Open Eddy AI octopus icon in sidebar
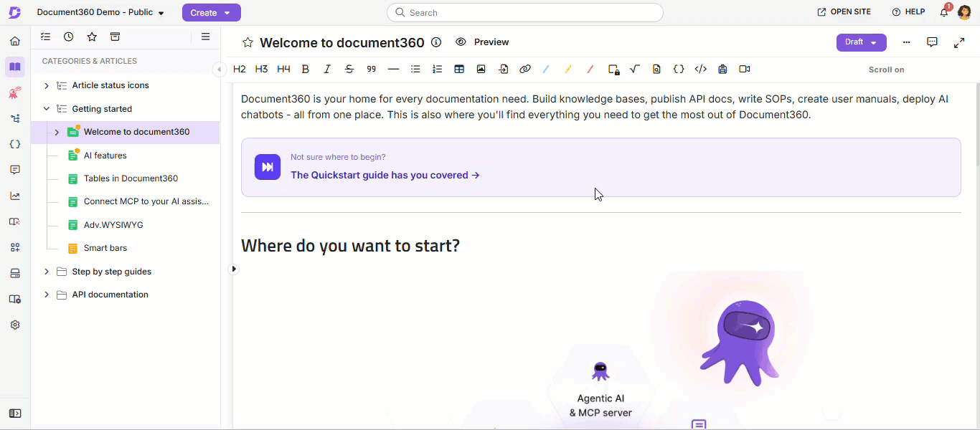This screenshot has height=430, width=980. tap(14, 92)
